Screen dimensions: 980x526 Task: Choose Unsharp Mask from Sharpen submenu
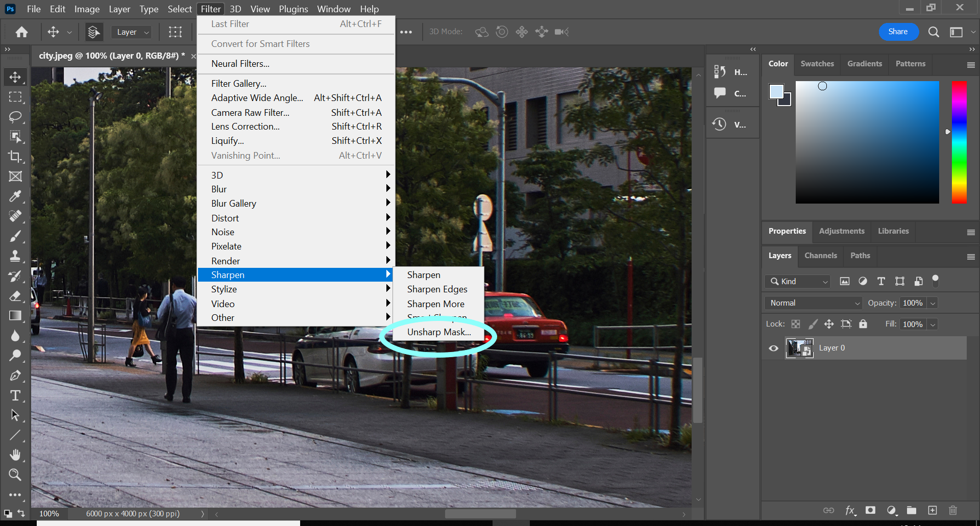point(439,332)
